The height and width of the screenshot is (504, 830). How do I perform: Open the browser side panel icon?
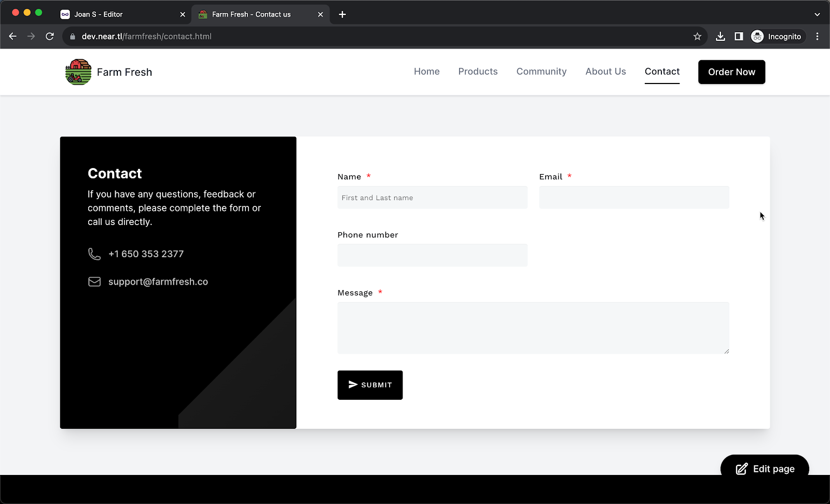point(739,36)
